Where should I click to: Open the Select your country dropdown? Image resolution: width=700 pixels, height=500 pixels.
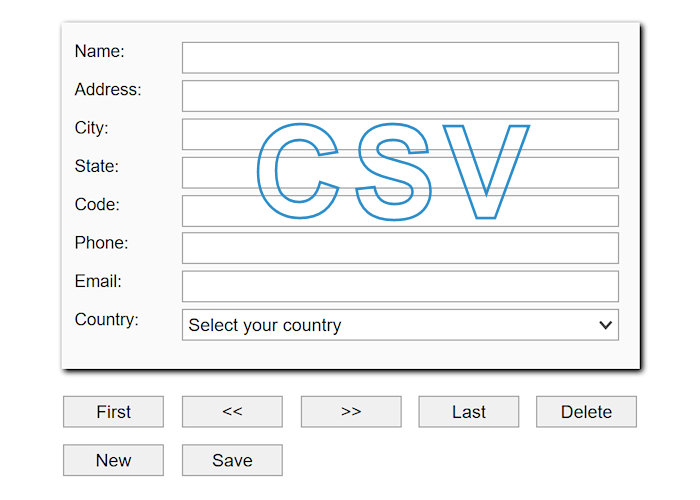click(x=390, y=325)
